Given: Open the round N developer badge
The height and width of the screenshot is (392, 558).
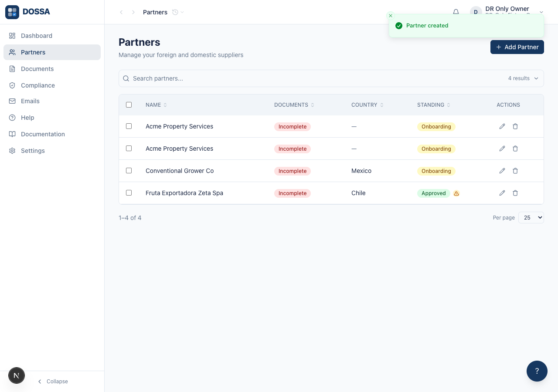Looking at the screenshot, I should pyautogui.click(x=17, y=375).
